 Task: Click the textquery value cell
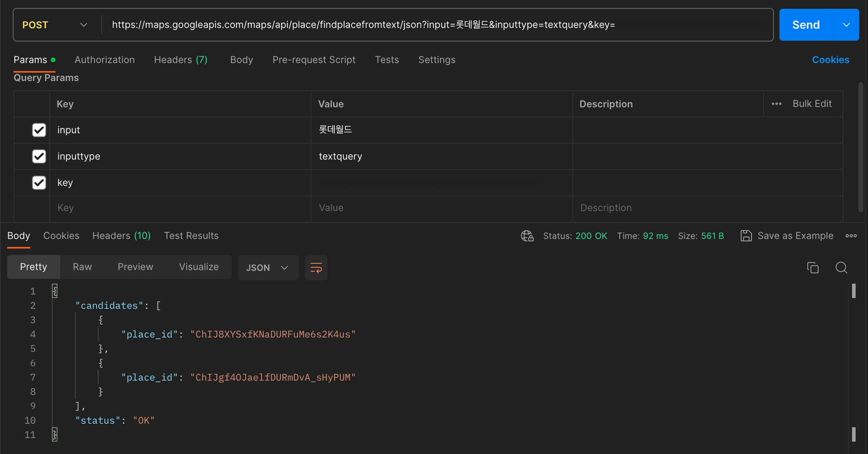[x=442, y=156]
